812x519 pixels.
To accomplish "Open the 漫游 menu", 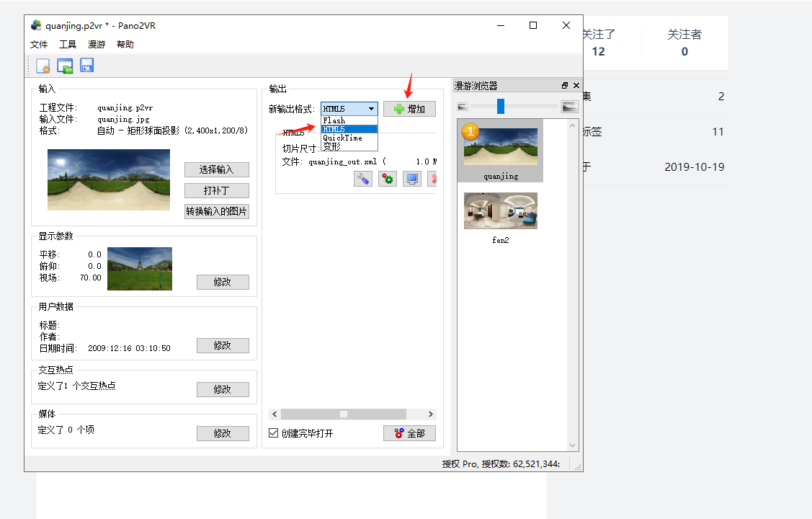I will (97, 45).
